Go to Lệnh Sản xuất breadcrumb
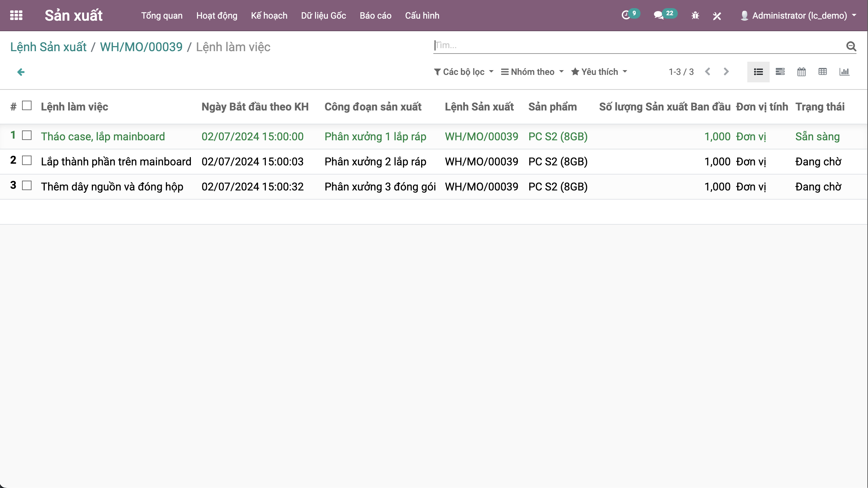868x488 pixels. [48, 47]
